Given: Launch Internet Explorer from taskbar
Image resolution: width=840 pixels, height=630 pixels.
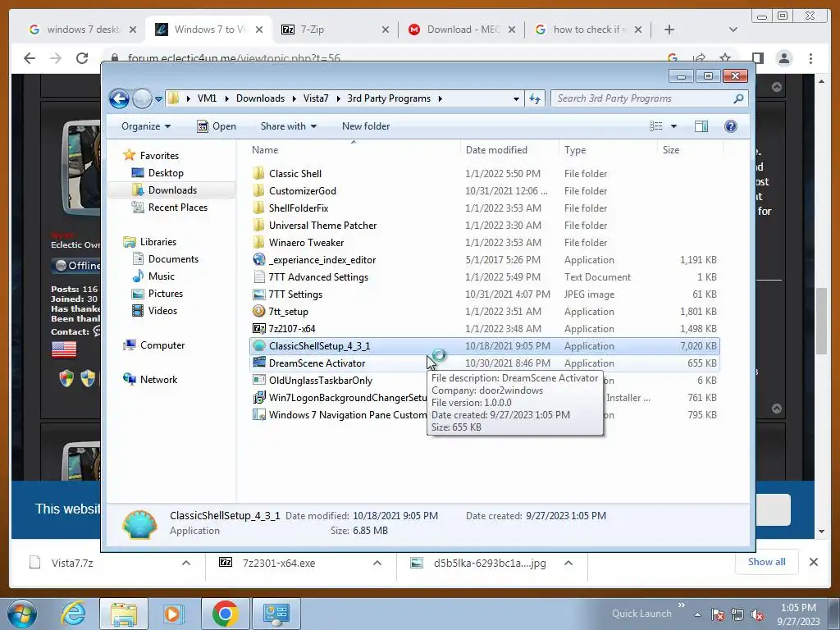Looking at the screenshot, I should coord(73,614).
